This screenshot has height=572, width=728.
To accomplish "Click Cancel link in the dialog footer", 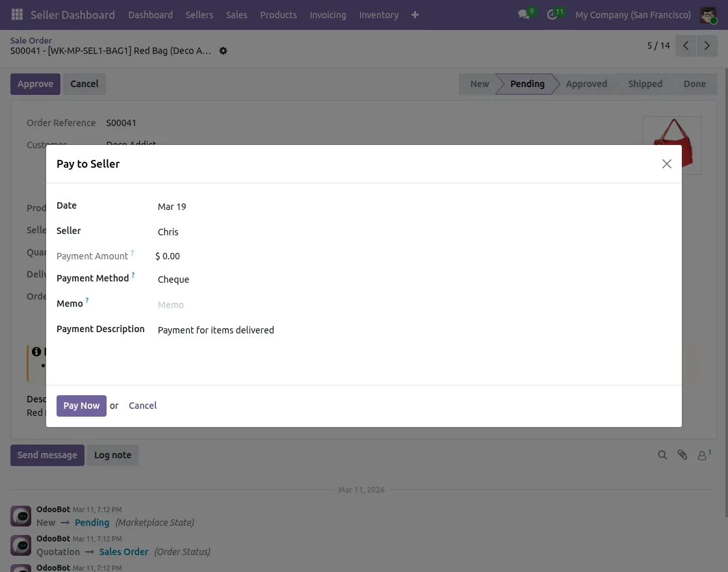I will pyautogui.click(x=142, y=406).
